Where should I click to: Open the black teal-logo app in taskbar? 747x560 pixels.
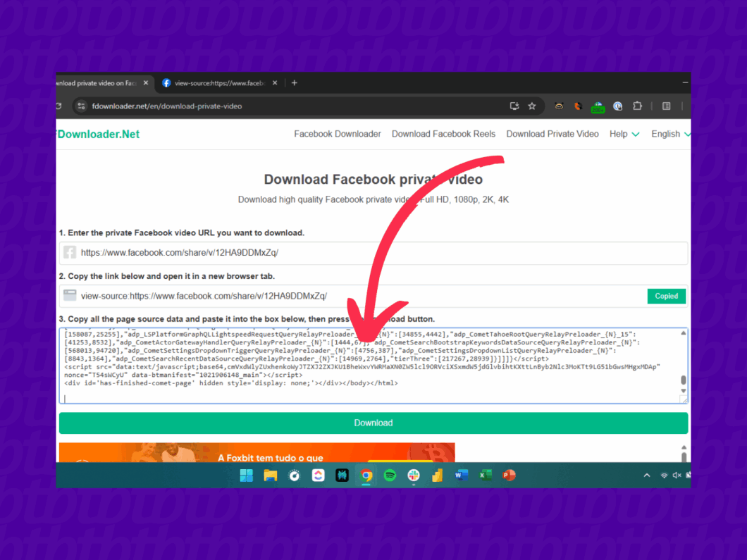click(x=342, y=475)
